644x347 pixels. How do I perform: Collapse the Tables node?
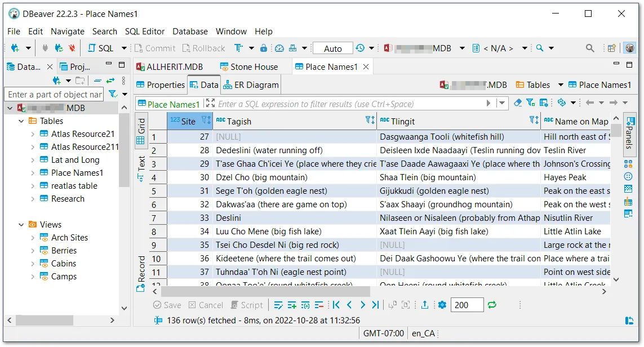pyautogui.click(x=21, y=121)
